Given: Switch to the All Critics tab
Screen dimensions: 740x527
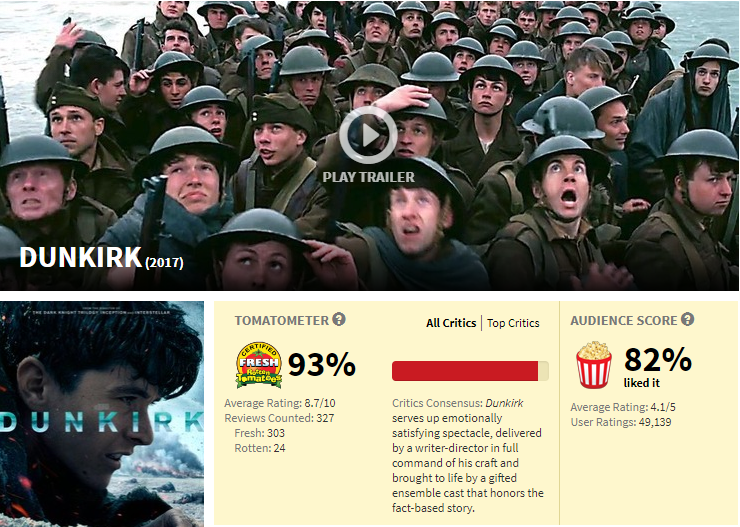Looking at the screenshot, I should (451, 323).
